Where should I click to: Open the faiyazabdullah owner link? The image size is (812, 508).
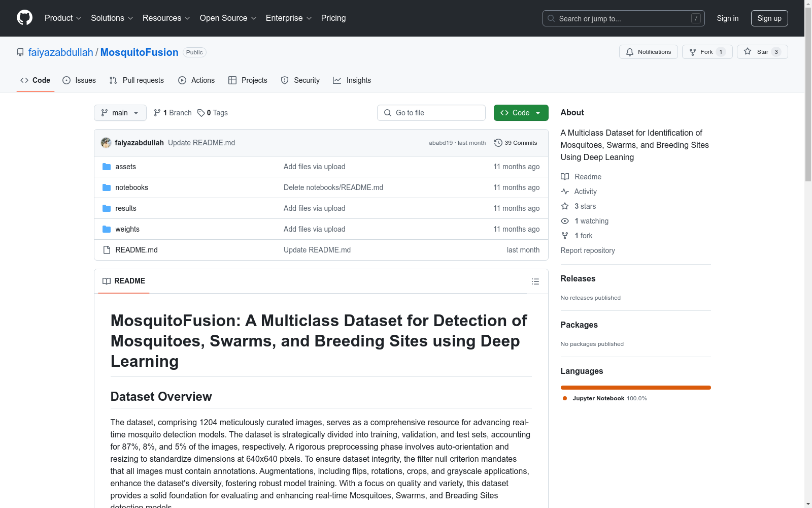(x=61, y=52)
